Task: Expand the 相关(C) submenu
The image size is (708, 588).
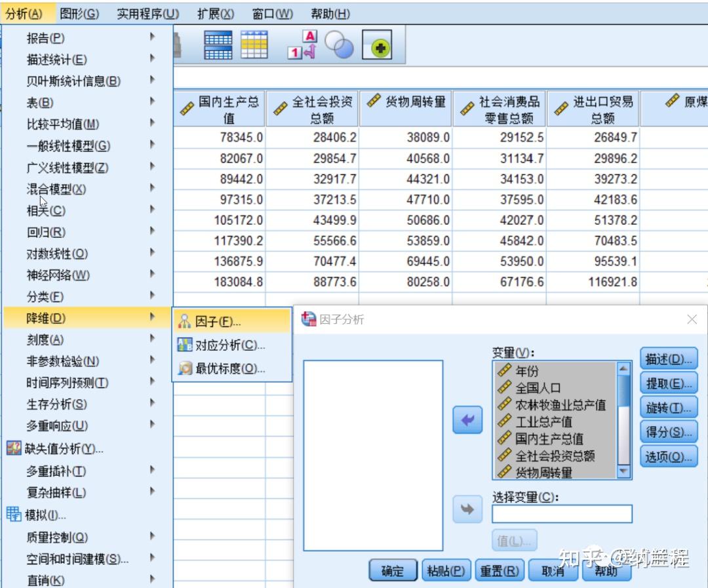Action: pyautogui.click(x=87, y=210)
